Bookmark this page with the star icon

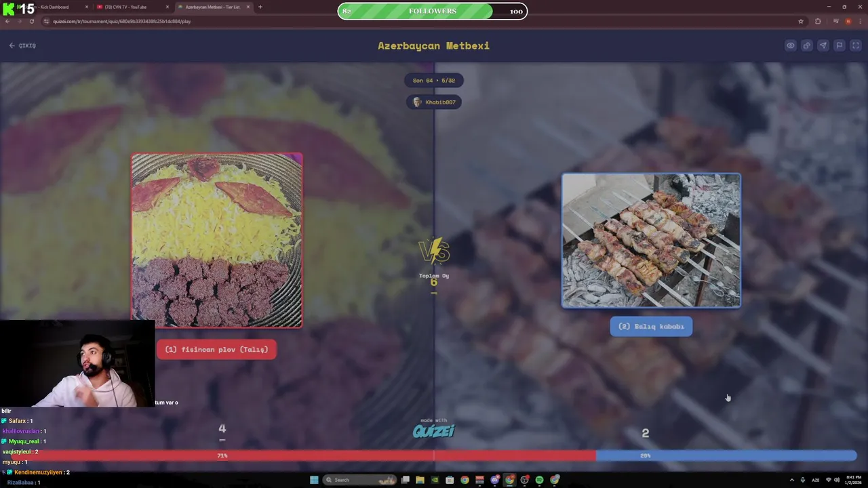tap(801, 21)
